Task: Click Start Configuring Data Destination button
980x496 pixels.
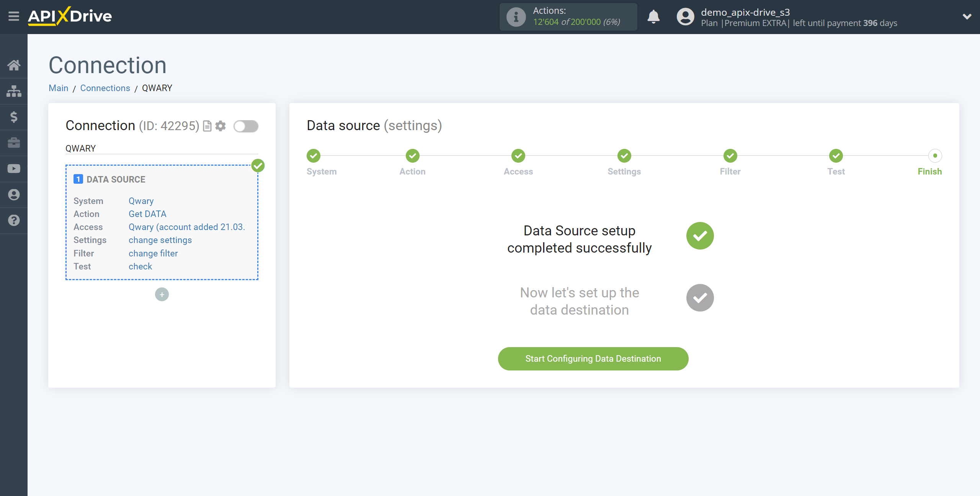Action: (593, 359)
